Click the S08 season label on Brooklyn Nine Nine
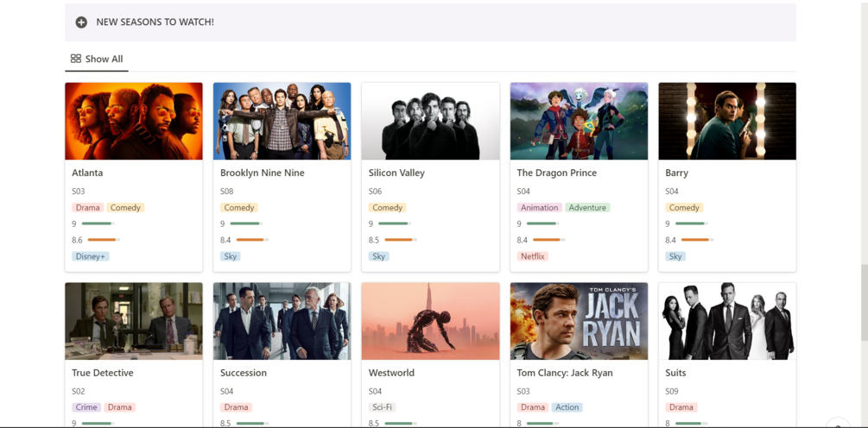 pos(226,192)
